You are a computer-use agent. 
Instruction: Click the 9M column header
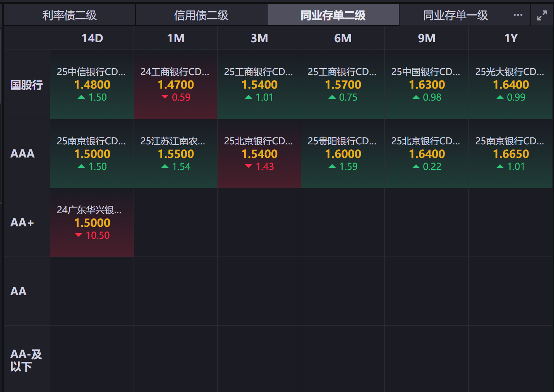[x=427, y=38]
